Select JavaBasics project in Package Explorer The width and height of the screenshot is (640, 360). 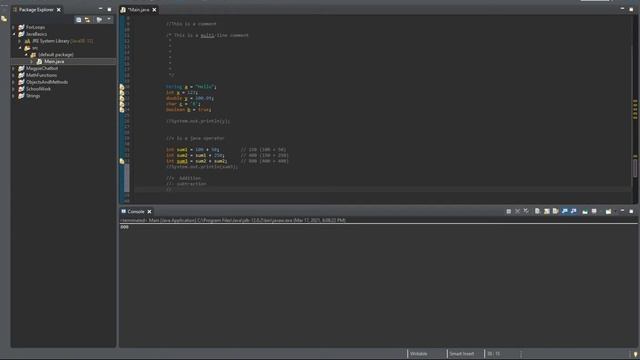pos(36,34)
